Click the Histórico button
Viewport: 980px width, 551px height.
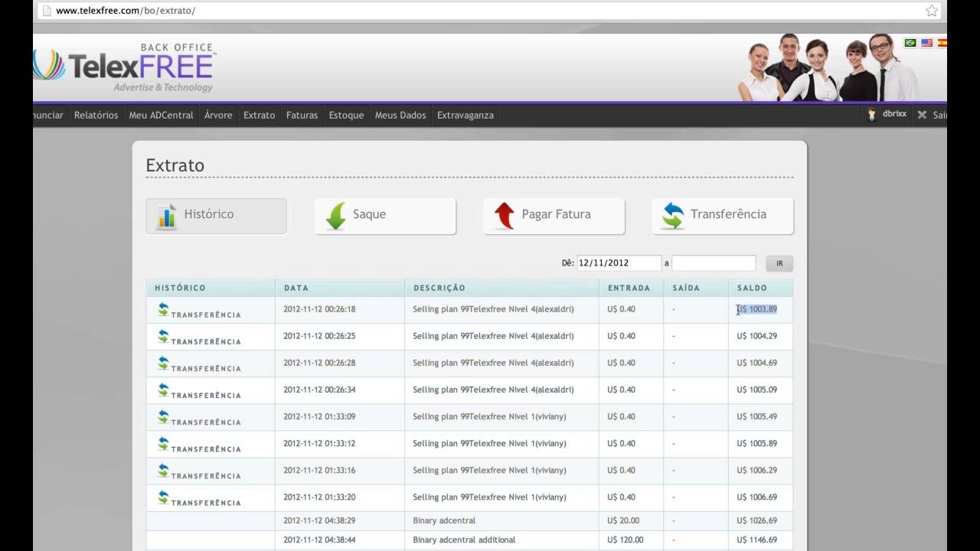[217, 216]
